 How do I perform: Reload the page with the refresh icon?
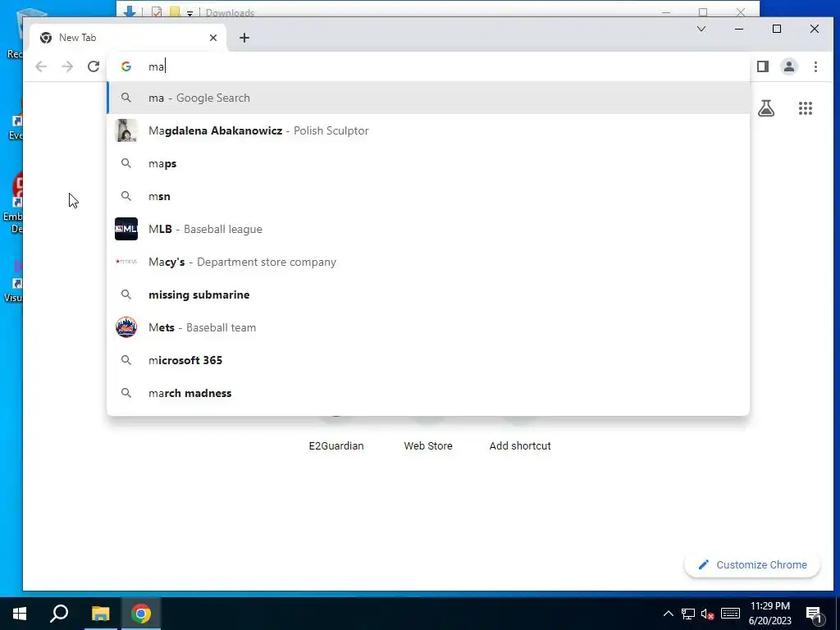click(x=94, y=66)
